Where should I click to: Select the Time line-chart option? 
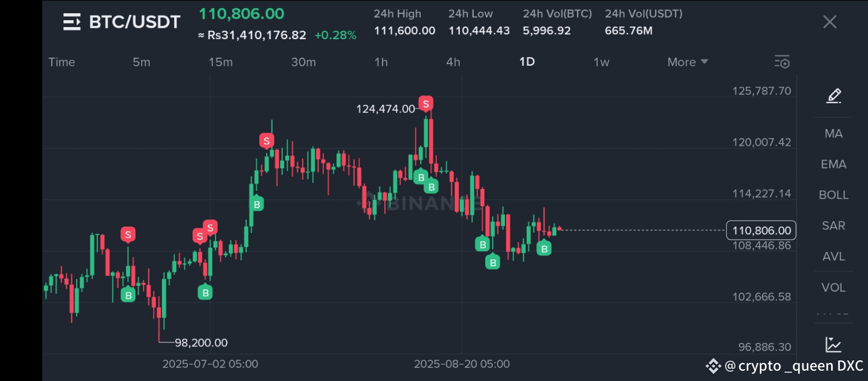[62, 62]
